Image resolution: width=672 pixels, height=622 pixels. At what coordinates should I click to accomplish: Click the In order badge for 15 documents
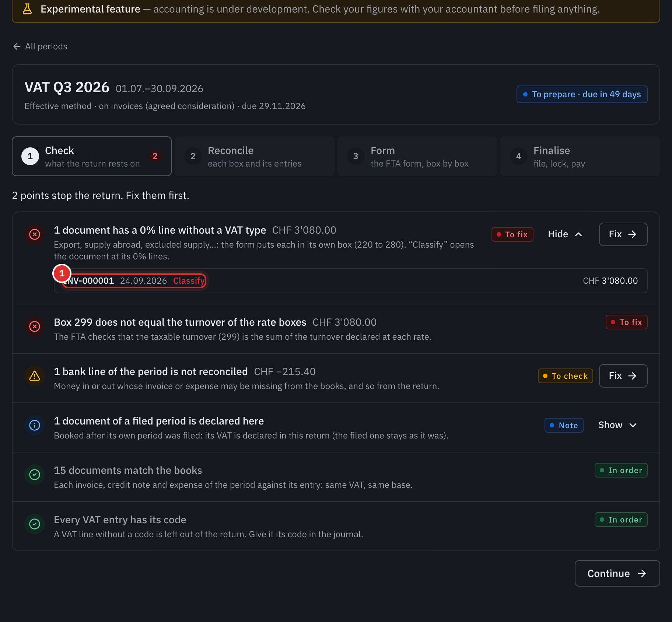621,470
